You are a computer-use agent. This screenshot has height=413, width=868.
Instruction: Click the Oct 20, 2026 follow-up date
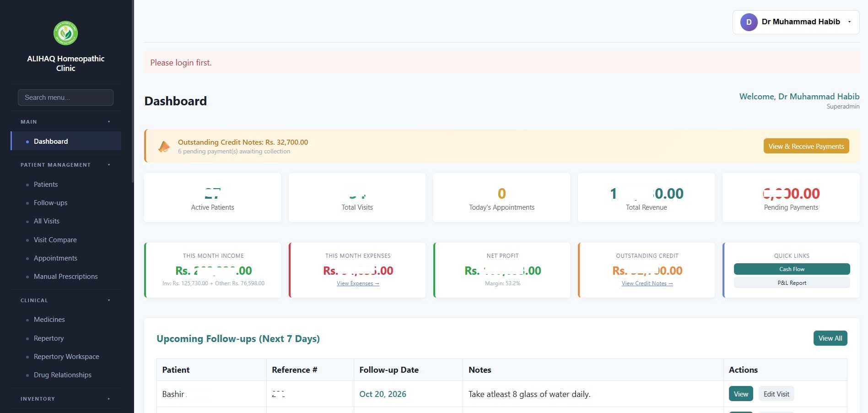[x=383, y=394]
